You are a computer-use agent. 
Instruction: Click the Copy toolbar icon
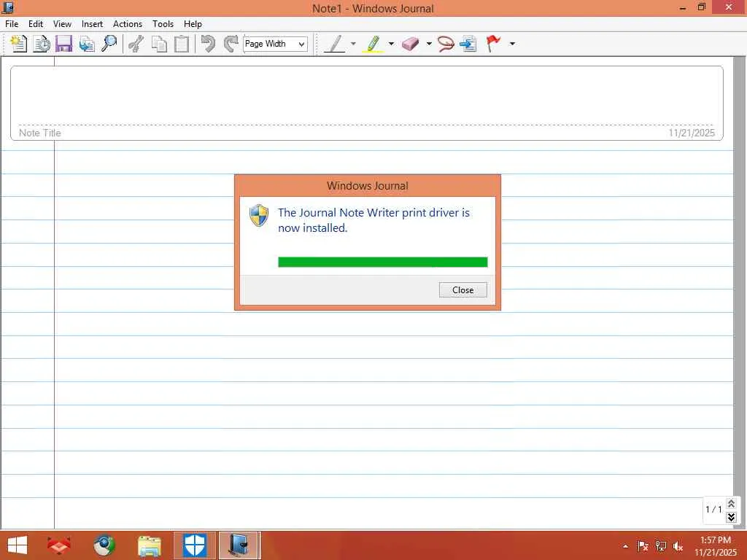[x=159, y=44]
